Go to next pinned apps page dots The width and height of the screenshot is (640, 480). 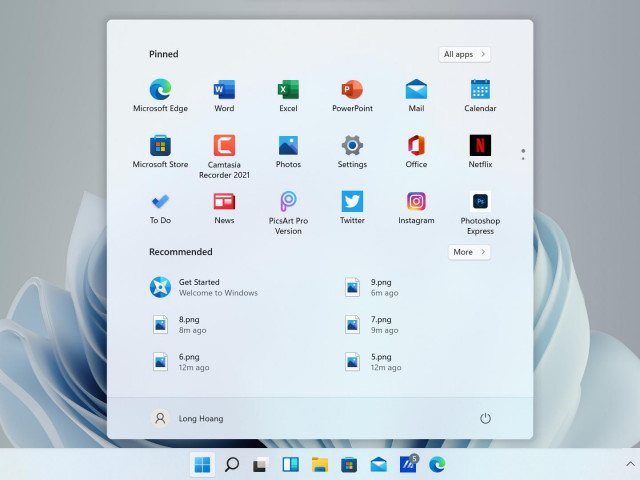[x=523, y=154]
